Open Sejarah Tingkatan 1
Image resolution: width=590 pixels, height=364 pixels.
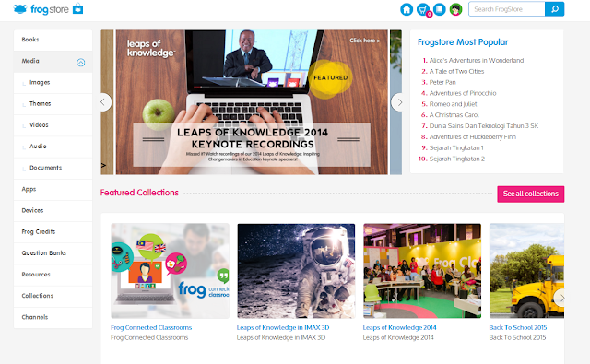tap(456, 147)
